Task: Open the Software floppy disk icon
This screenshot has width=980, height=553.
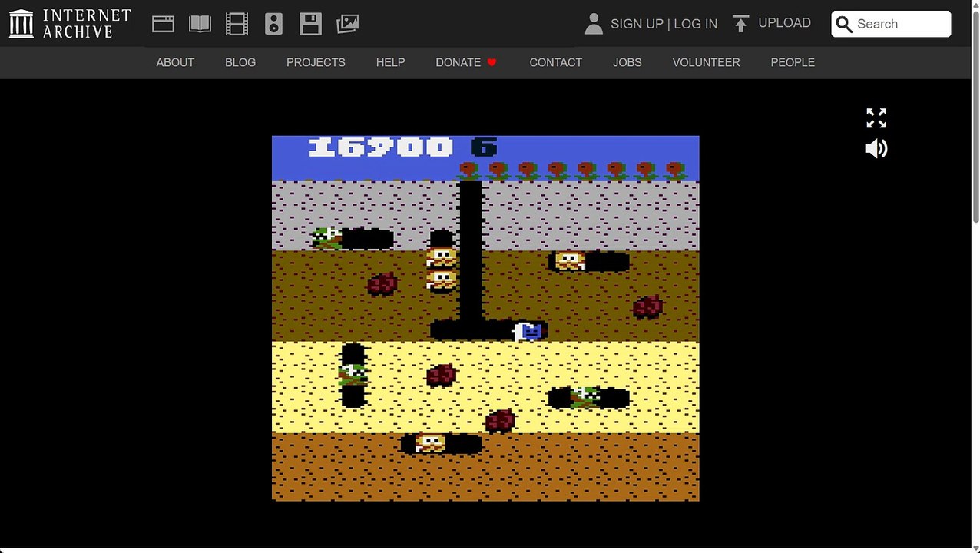Action: (310, 24)
